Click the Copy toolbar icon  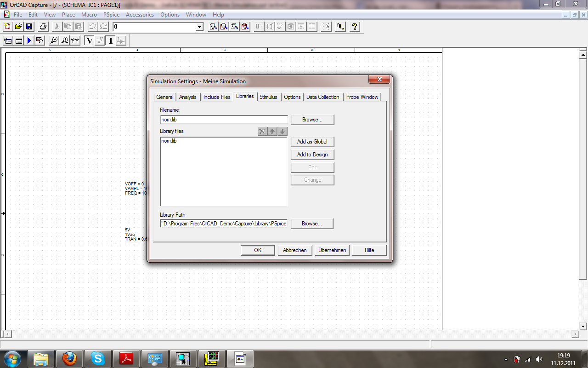click(68, 27)
